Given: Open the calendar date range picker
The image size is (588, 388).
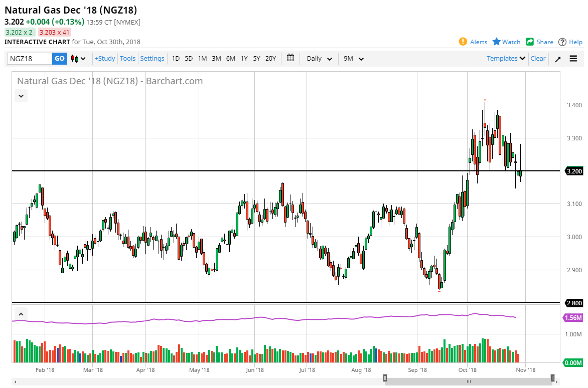Looking at the screenshot, I should click(290, 58).
